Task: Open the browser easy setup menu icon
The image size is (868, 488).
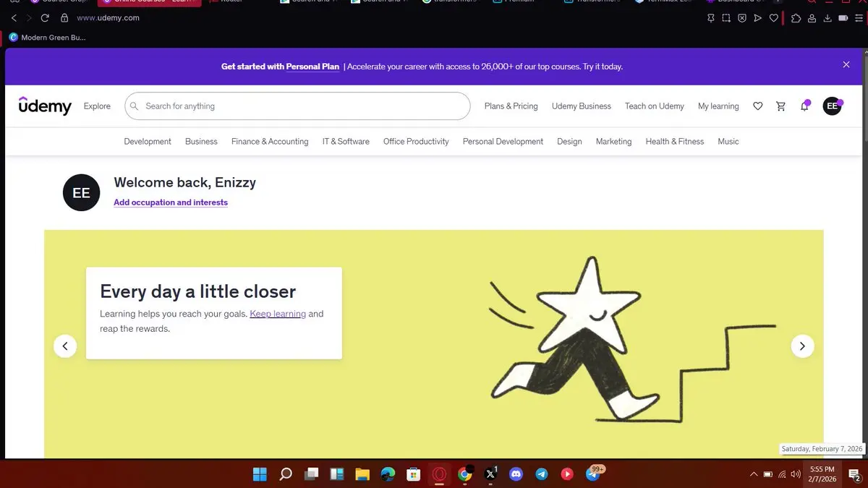Action: pos(859,18)
